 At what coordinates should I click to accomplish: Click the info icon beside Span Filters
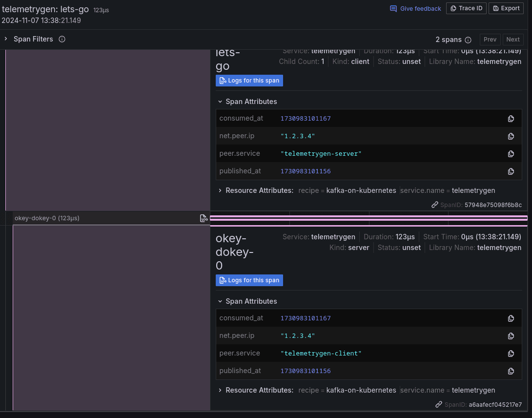62,39
